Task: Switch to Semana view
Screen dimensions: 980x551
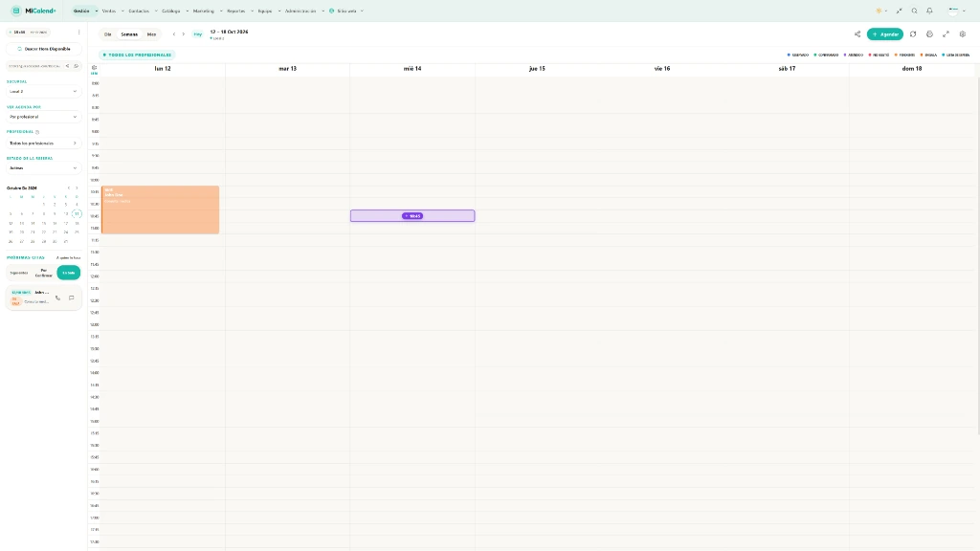Action: 129,34
